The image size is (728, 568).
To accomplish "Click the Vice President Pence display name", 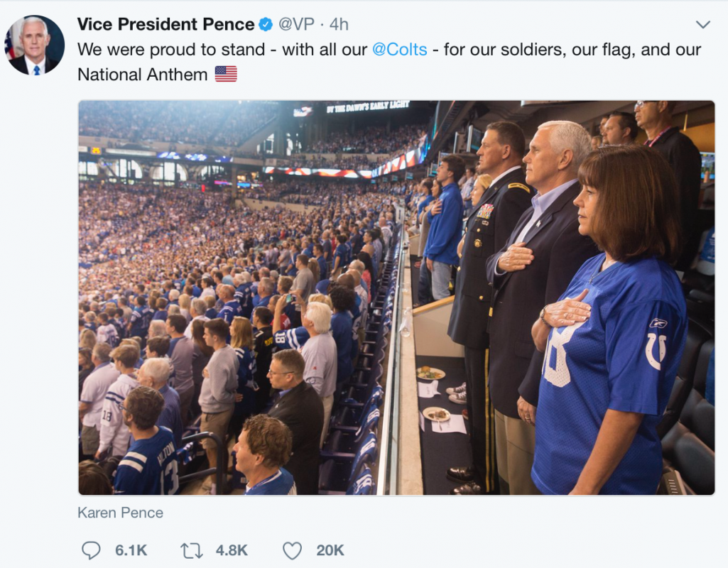I will (165, 24).
